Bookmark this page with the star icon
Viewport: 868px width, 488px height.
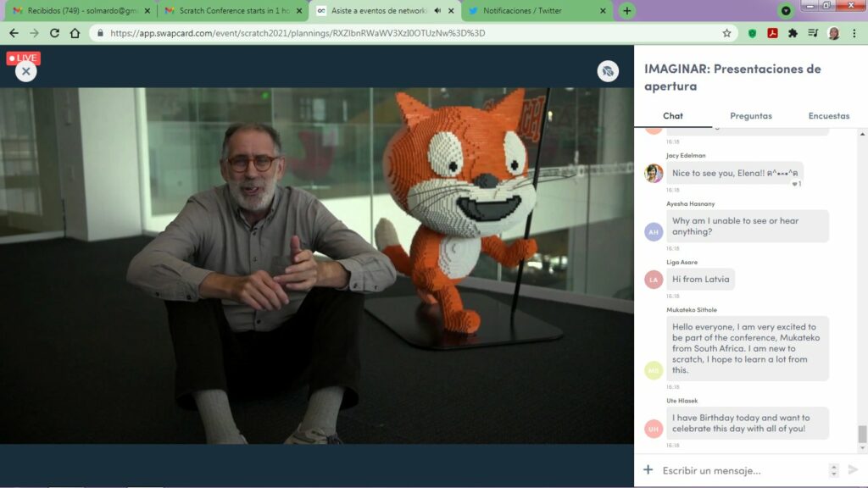click(726, 33)
